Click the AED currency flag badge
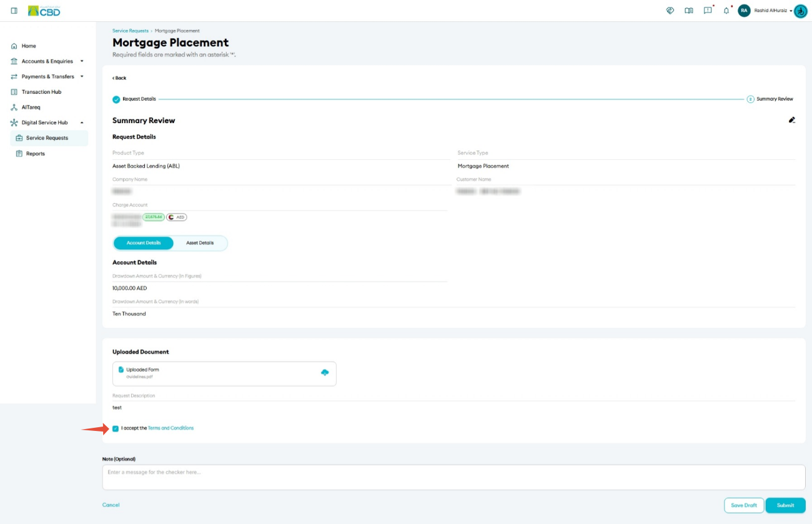The height and width of the screenshot is (524, 812). (x=177, y=217)
